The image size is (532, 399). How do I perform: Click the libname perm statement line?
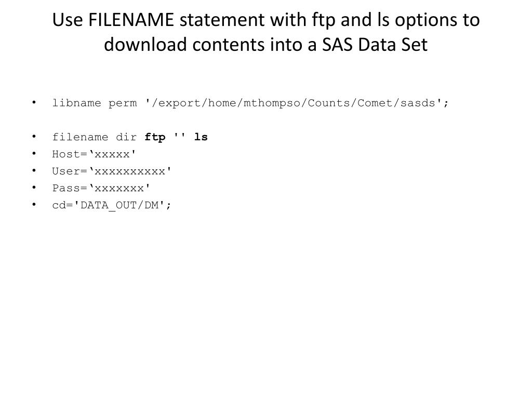pyautogui.click(x=250, y=103)
